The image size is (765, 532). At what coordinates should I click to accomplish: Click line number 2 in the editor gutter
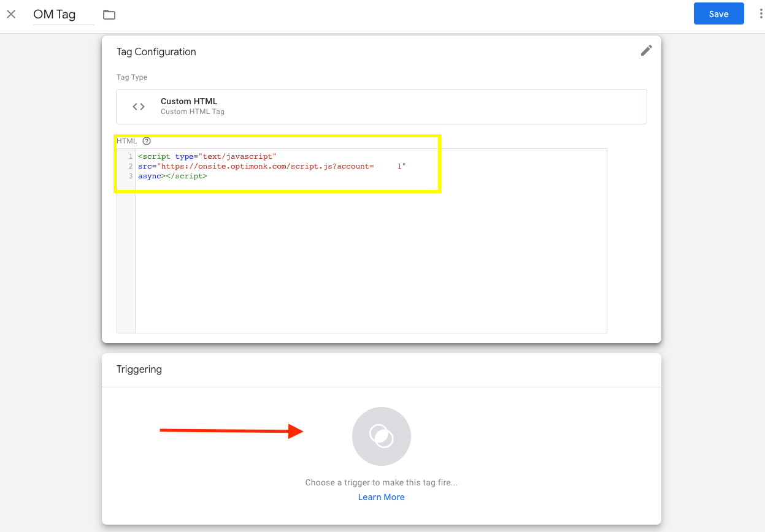(x=131, y=167)
